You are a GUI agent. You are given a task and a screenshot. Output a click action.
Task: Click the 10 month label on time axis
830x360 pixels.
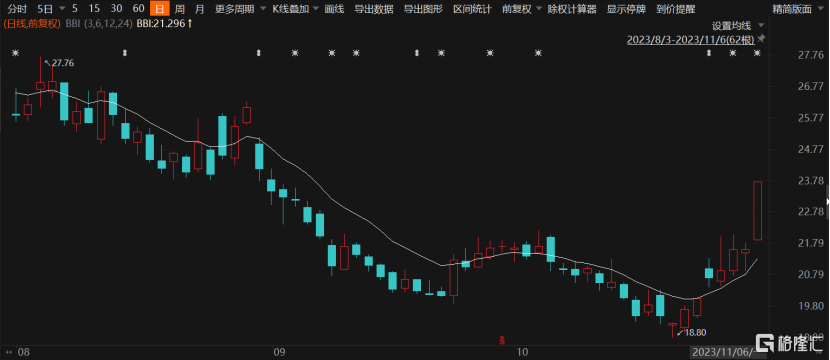pyautogui.click(x=522, y=352)
